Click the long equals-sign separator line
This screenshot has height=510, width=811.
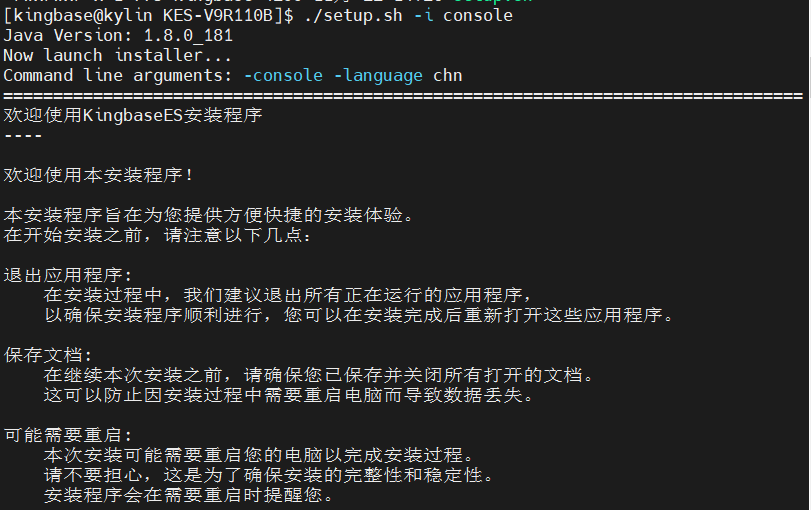403,96
